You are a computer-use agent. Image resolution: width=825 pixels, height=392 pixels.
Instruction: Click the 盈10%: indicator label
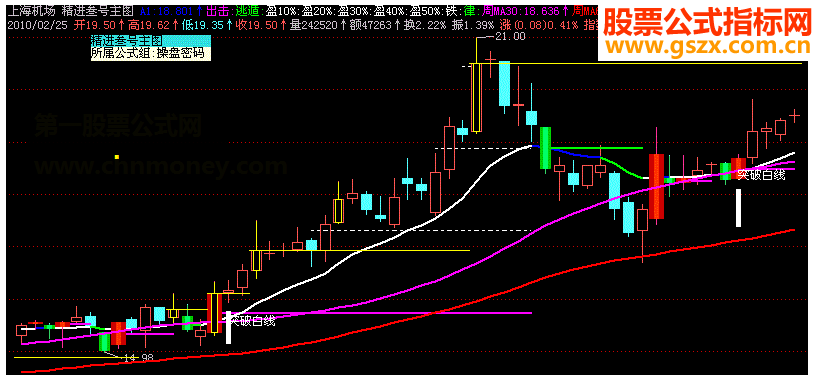(283, 11)
